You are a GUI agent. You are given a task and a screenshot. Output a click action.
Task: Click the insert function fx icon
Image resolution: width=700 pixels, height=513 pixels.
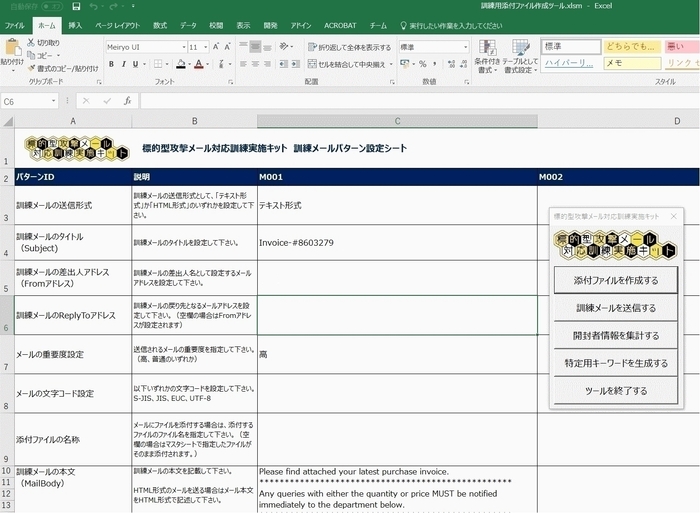[127, 101]
